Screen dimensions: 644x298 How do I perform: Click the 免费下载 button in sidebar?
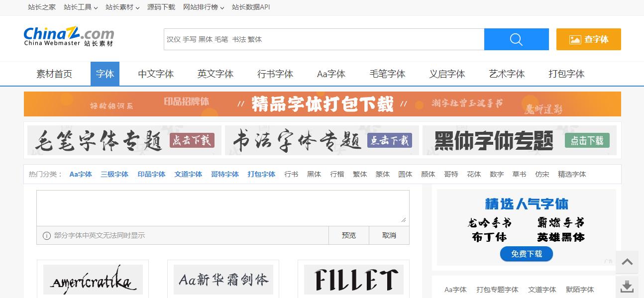coord(526,254)
